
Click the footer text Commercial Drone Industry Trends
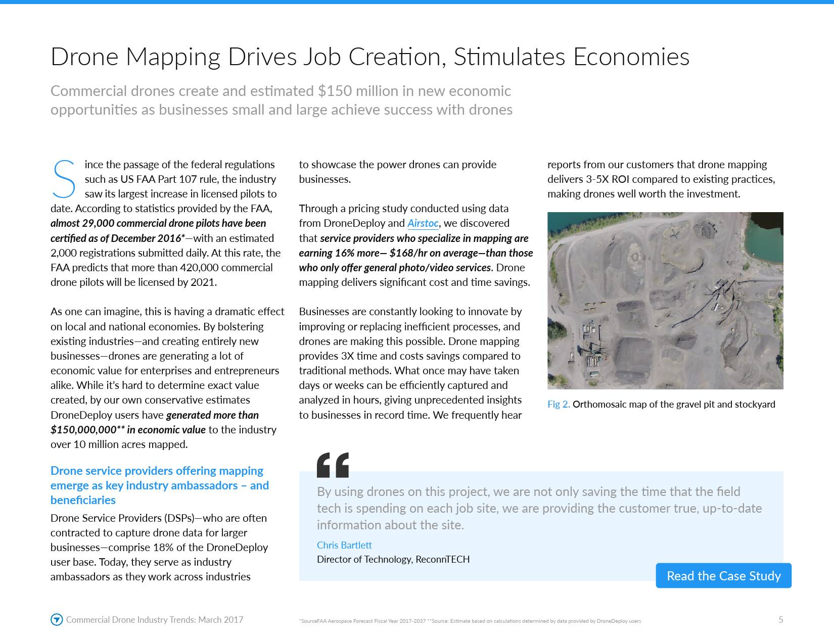point(155,620)
